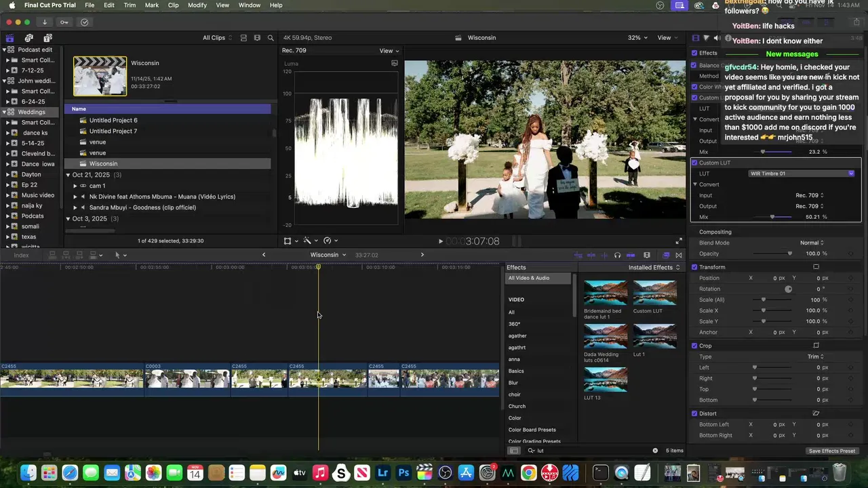The image size is (868, 488).
Task: Open clip appearance filmstrip button in timeline
Action: tap(647, 255)
